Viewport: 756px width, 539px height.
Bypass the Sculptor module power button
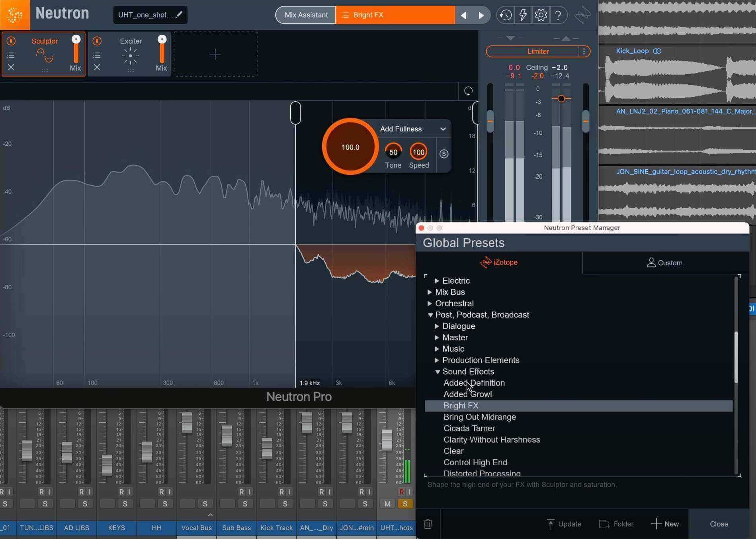coord(11,41)
